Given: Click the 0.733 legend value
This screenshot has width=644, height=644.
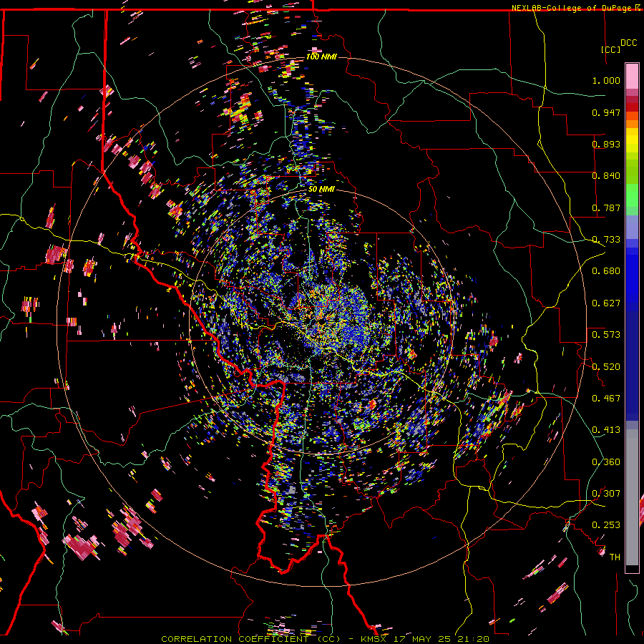Looking at the screenshot, I should point(606,240).
